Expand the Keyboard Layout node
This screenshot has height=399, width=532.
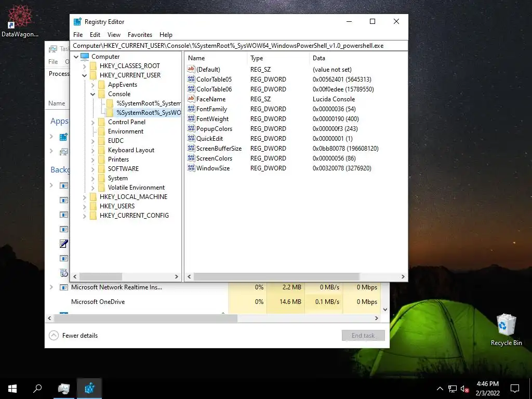pyautogui.click(x=92, y=150)
